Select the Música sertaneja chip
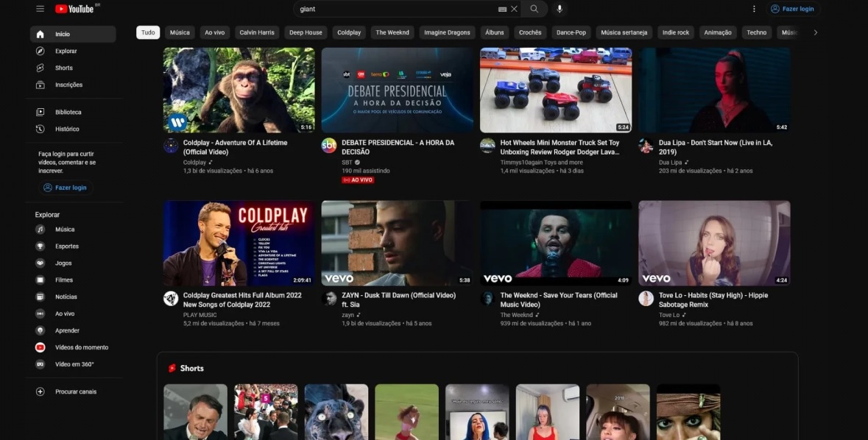868x440 pixels. 624,32
